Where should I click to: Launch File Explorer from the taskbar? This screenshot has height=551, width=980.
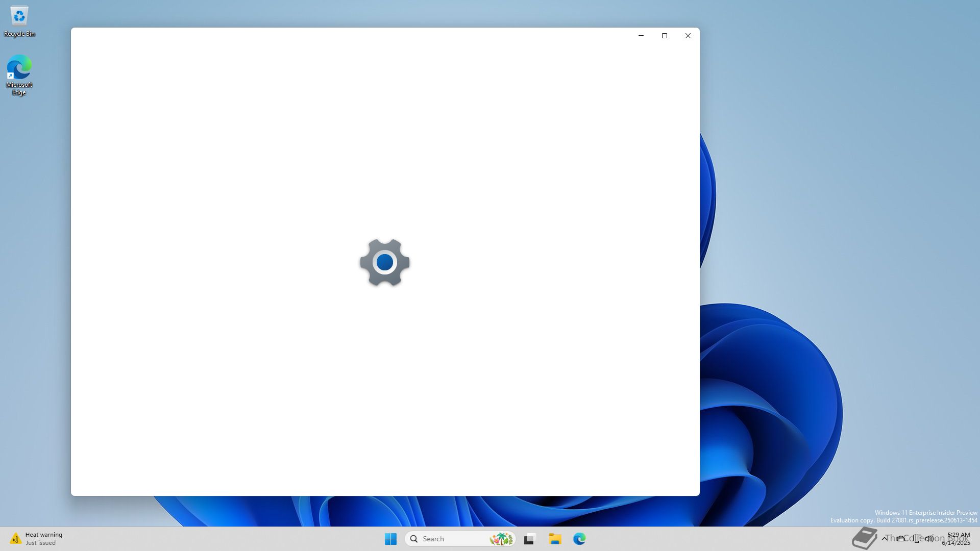(555, 539)
